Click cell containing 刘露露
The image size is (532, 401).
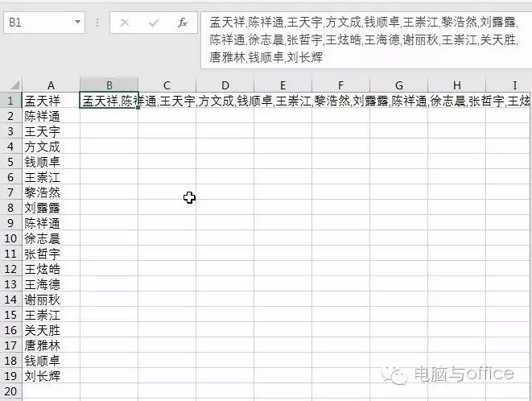click(51, 208)
